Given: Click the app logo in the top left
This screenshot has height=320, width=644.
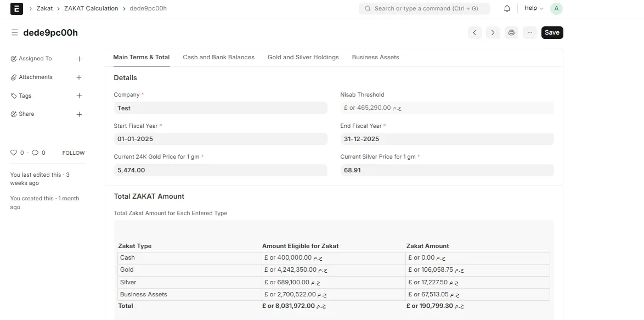Looking at the screenshot, I should coord(16,8).
